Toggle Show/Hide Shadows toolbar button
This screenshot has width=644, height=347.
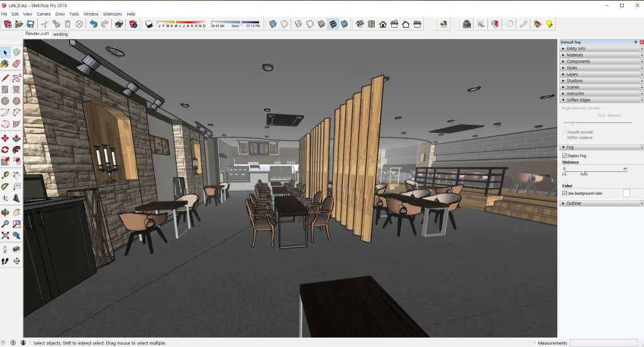pyautogui.click(x=148, y=25)
